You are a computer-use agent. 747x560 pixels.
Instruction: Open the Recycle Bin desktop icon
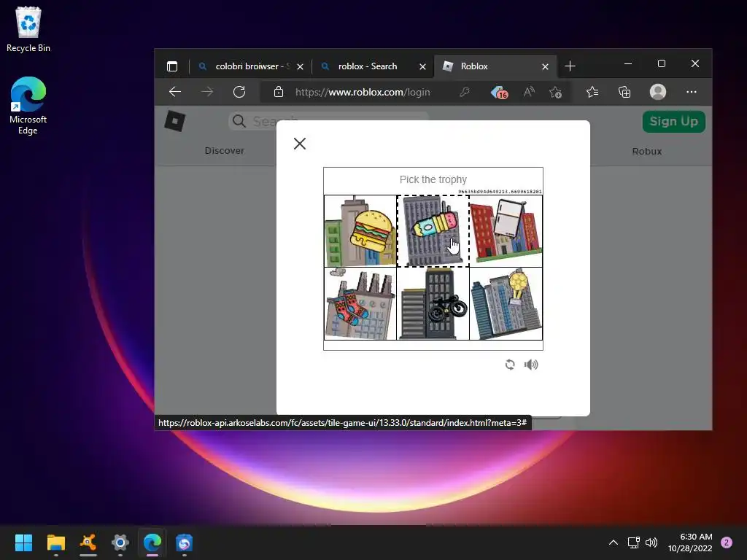[28, 29]
